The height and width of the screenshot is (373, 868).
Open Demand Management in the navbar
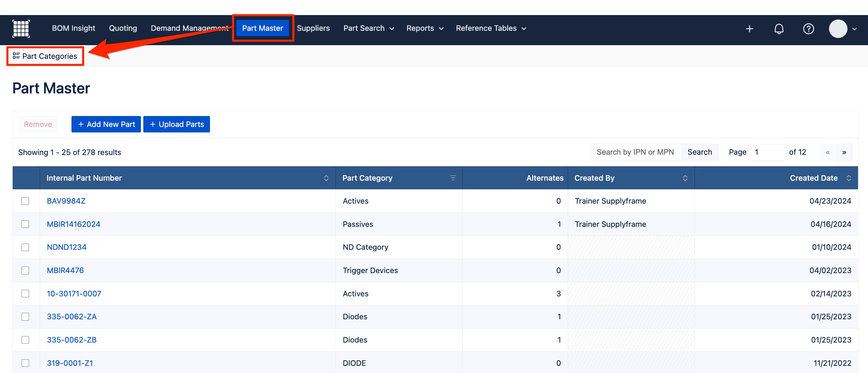pos(189,28)
